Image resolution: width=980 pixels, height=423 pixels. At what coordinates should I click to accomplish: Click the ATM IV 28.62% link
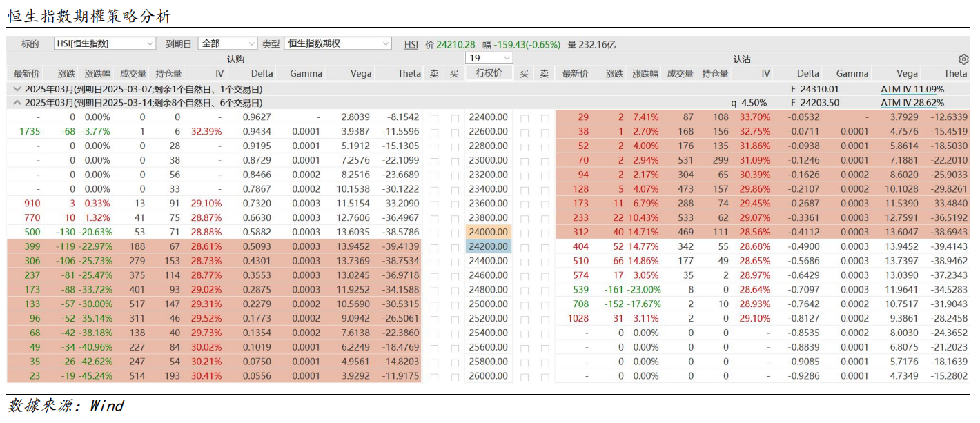(912, 103)
